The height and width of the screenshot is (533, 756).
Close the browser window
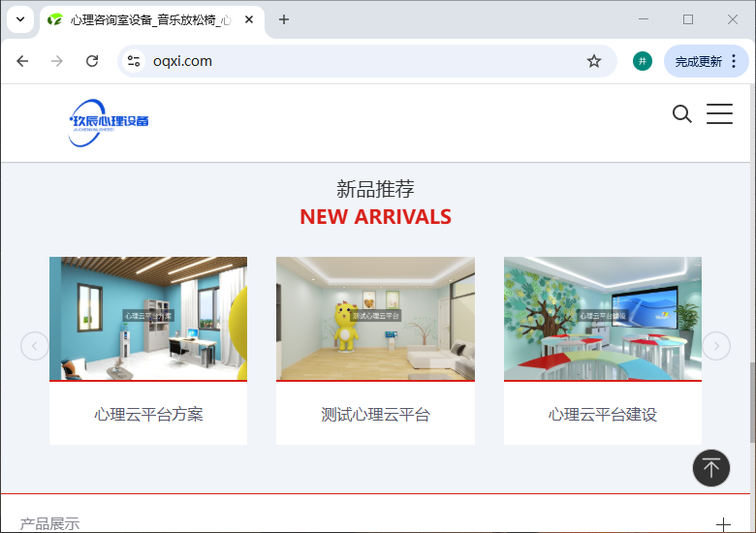pyautogui.click(x=733, y=19)
